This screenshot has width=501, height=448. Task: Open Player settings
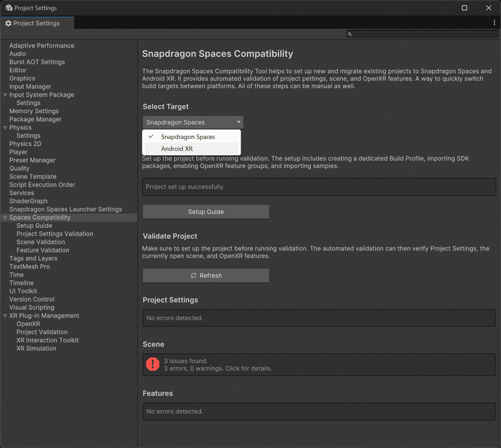(18, 152)
